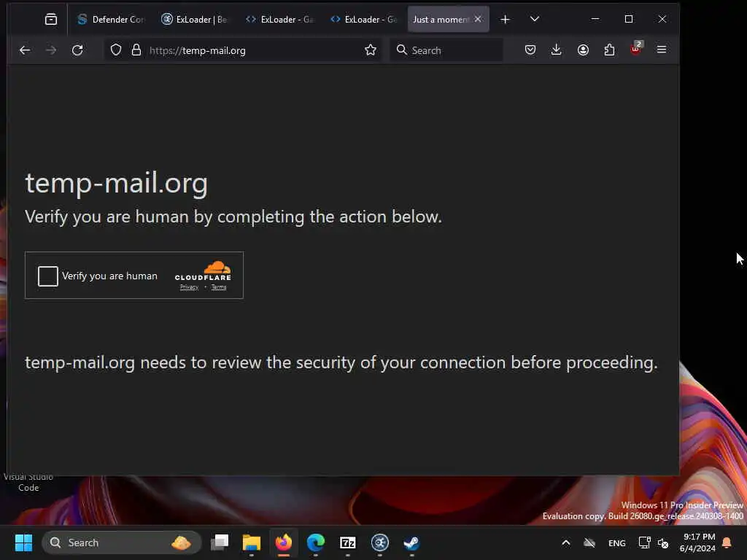The image size is (747, 560).
Task: Open the network status tray icon
Action: pyautogui.click(x=644, y=542)
